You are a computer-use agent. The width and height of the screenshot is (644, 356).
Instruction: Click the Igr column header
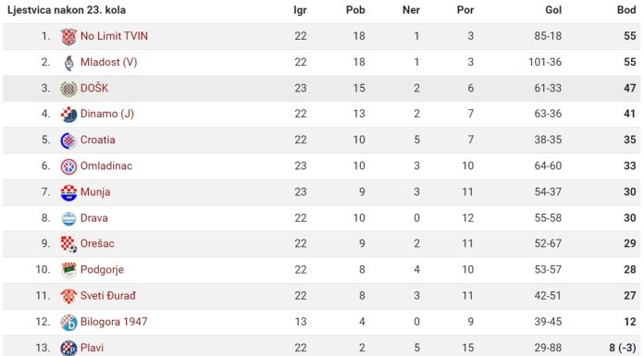(300, 10)
